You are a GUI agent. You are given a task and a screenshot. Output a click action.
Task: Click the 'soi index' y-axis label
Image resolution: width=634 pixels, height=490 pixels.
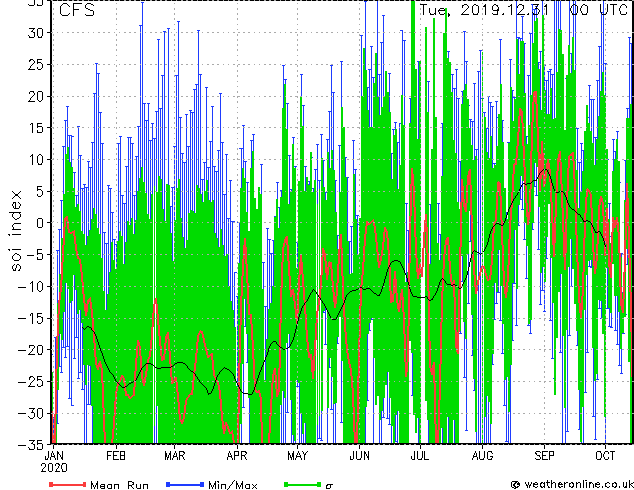[15, 231]
